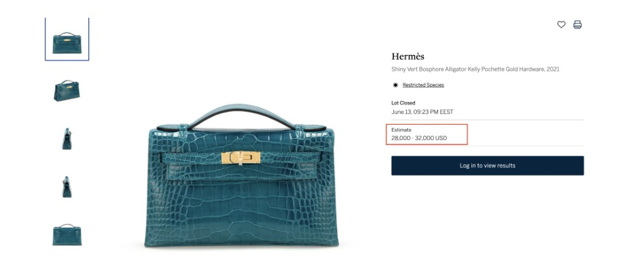
Task: Click the Hermès brand heading
Action: [407, 57]
